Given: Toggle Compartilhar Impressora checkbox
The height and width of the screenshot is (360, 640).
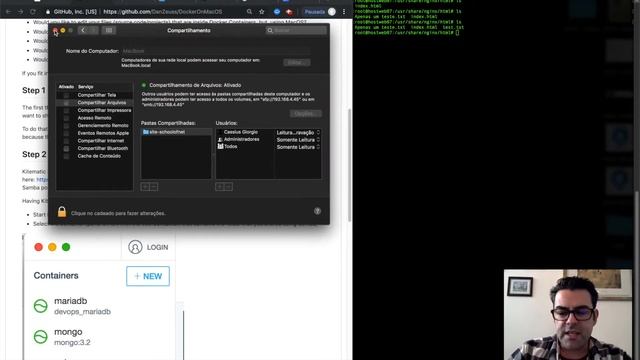Looking at the screenshot, I should [66, 110].
